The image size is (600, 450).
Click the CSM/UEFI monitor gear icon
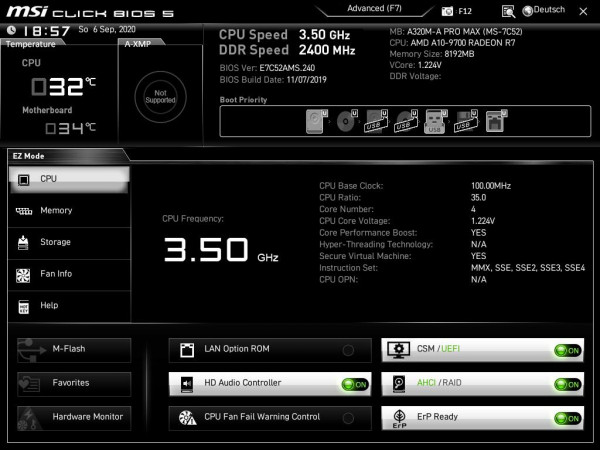(399, 350)
